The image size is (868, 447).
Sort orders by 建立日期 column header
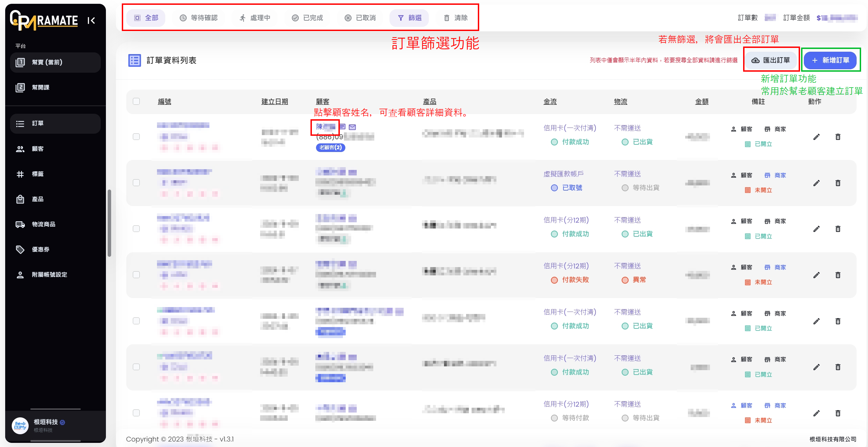[x=275, y=102]
